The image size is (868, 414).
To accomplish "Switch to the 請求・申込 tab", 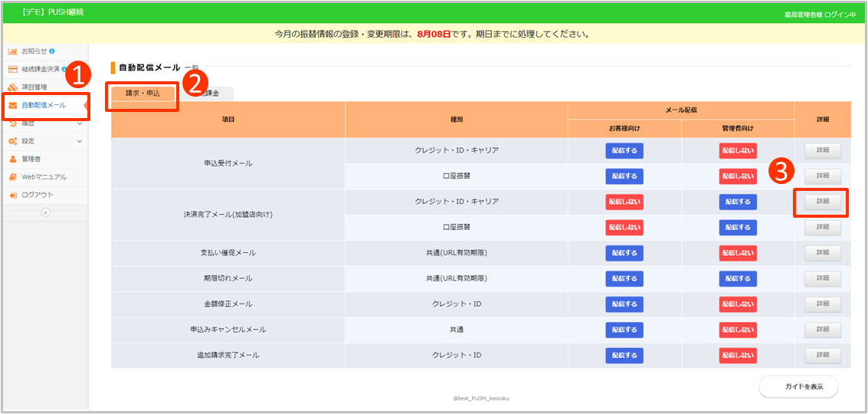I will pos(142,94).
